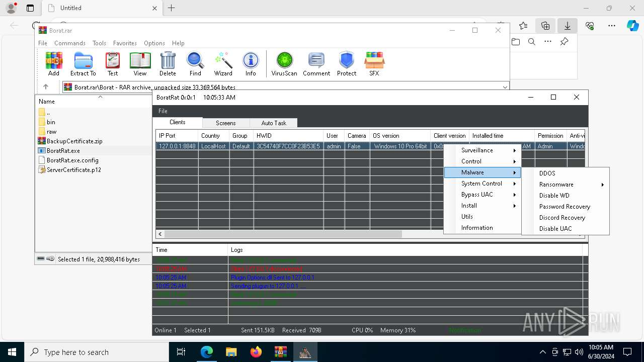The width and height of the screenshot is (644, 362).
Task: Open the Comment icon
Action: [316, 64]
